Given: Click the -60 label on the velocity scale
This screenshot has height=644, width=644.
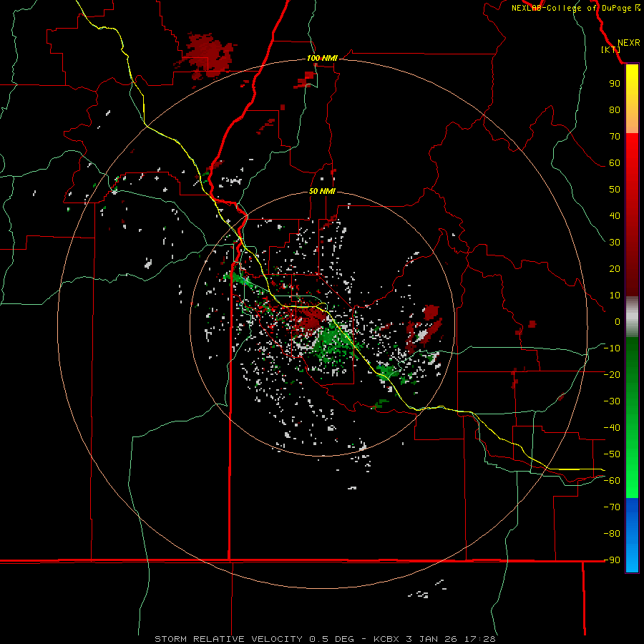Looking at the screenshot, I should tap(612, 481).
